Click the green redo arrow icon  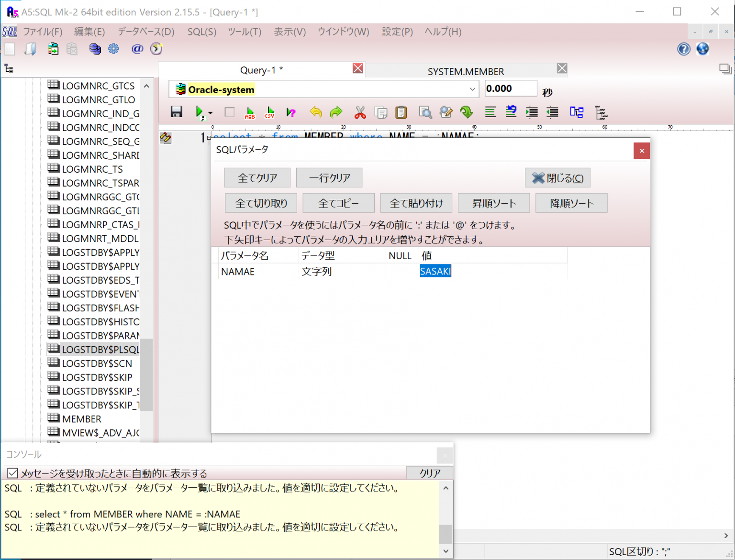(336, 112)
